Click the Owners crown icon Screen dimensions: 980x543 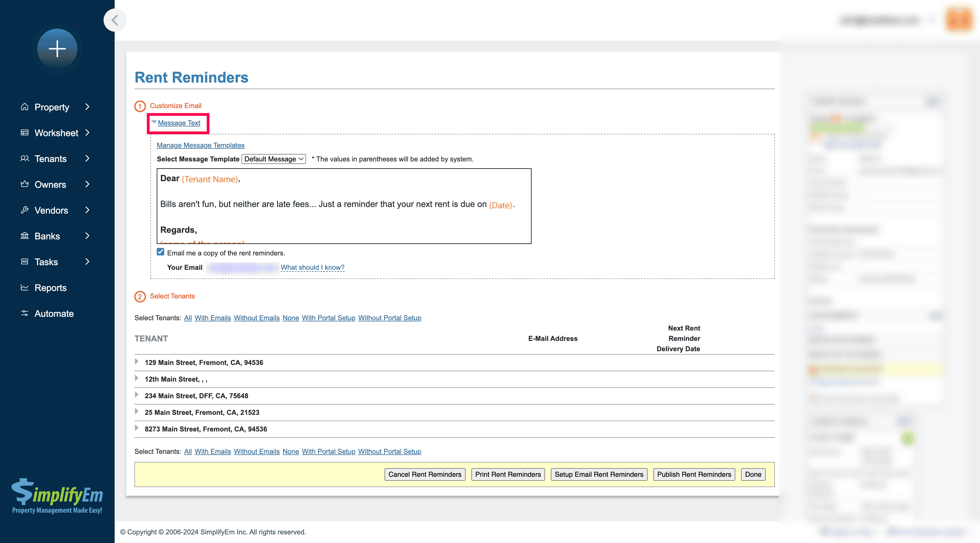(25, 184)
